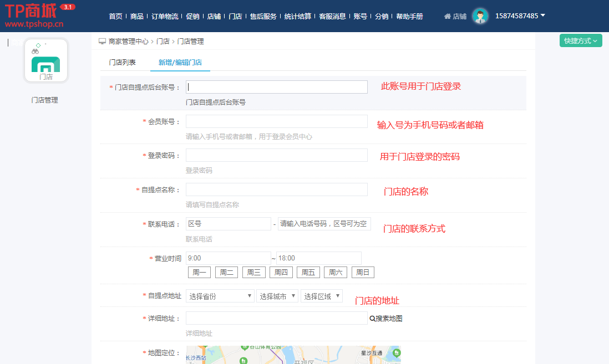Toggle the 周日 weekday option
609x364 pixels.
pos(363,272)
